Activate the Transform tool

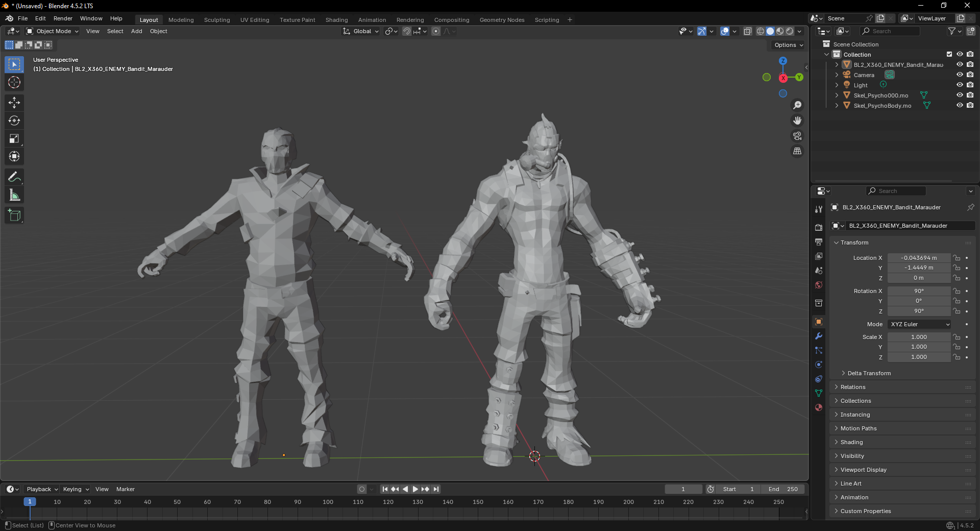14,156
